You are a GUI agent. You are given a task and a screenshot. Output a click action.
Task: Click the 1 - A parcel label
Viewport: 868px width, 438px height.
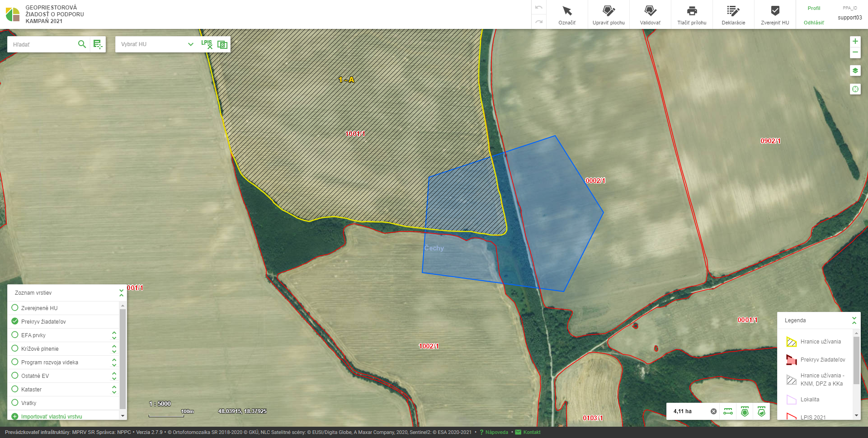[x=346, y=80]
